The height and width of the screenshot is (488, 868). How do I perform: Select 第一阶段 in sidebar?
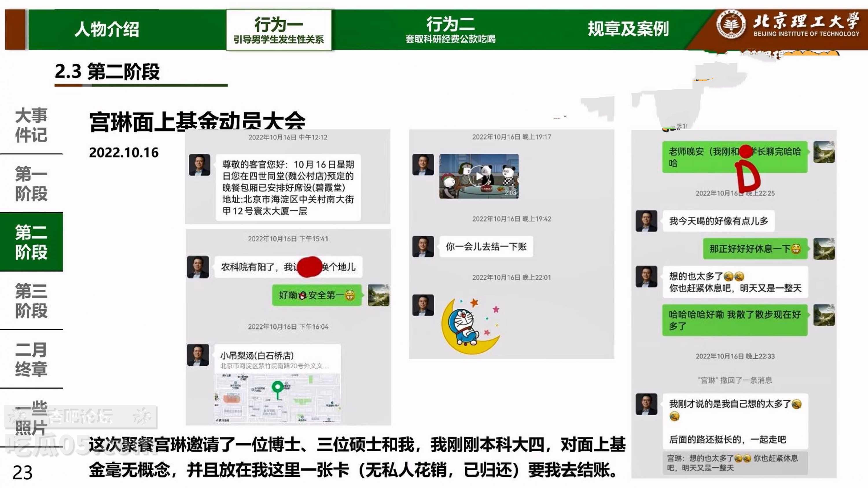tap(31, 183)
